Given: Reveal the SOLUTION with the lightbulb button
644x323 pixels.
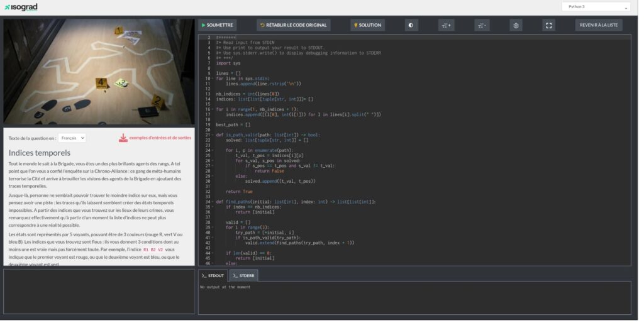Looking at the screenshot, I should point(367,25).
